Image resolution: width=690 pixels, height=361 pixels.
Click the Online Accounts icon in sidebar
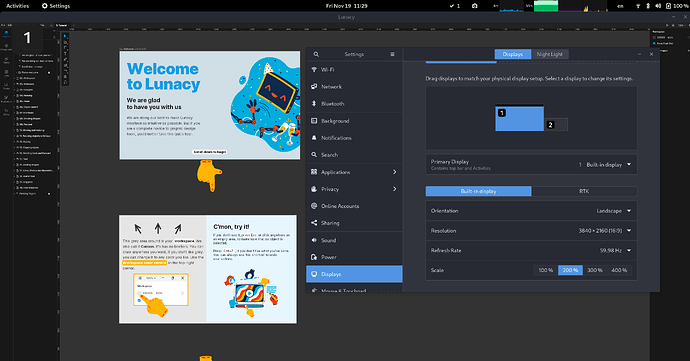[x=314, y=206]
